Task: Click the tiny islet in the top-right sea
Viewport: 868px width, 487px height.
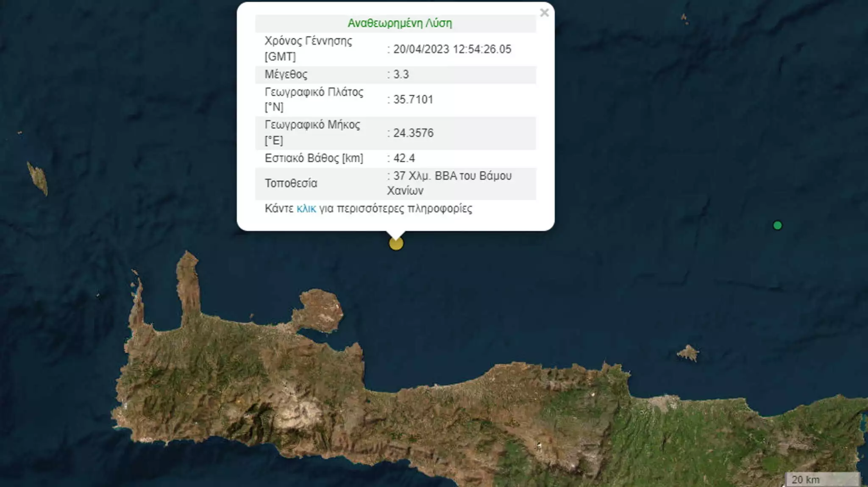Action: pyautogui.click(x=684, y=18)
